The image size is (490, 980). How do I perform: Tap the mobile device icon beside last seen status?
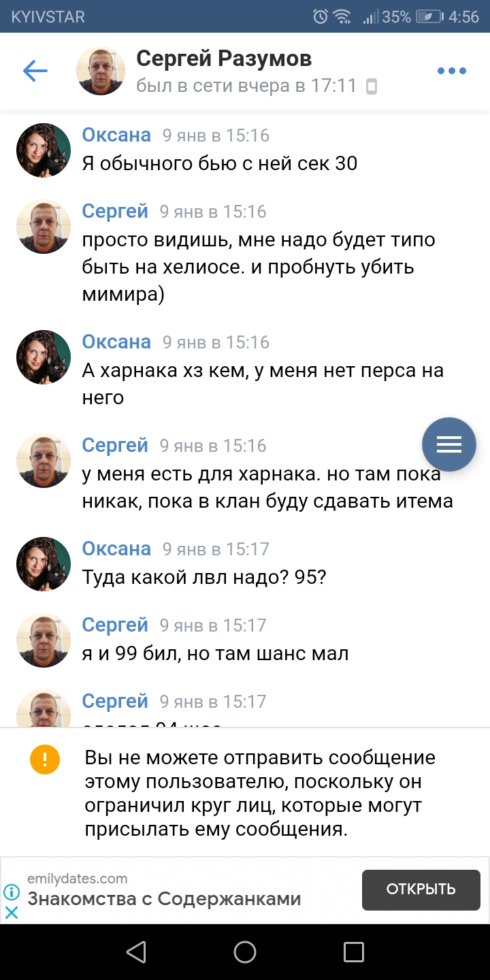pos(372,86)
